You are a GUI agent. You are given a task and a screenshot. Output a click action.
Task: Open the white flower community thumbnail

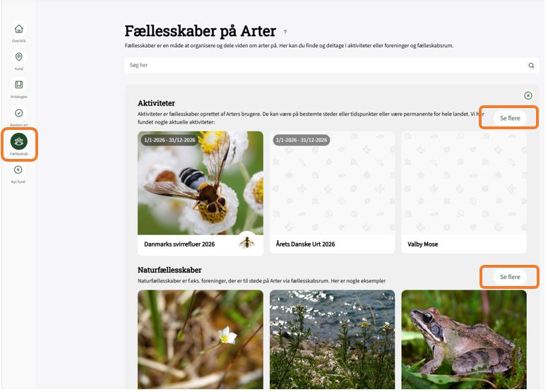click(x=201, y=339)
